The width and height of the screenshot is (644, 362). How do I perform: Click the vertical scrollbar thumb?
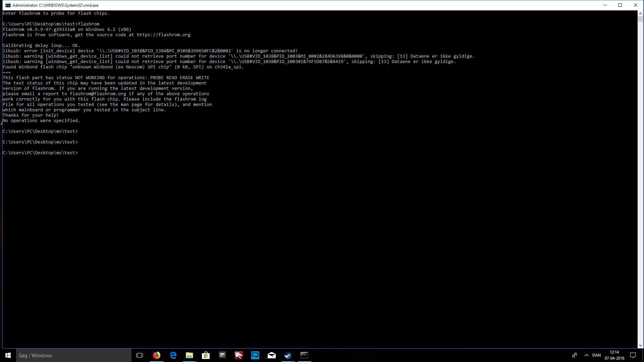pyautogui.click(x=640, y=19)
